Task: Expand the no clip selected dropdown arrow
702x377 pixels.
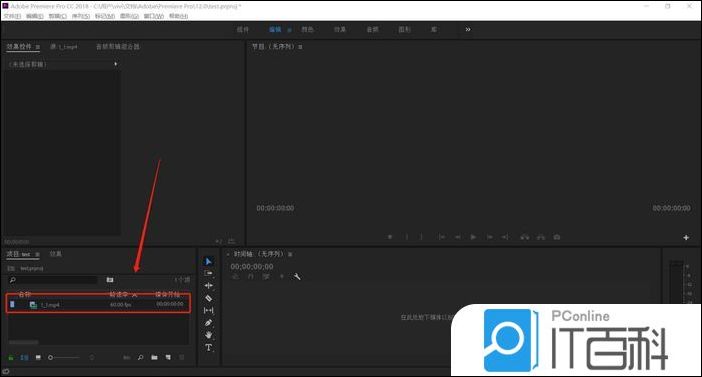Action: 116,64
